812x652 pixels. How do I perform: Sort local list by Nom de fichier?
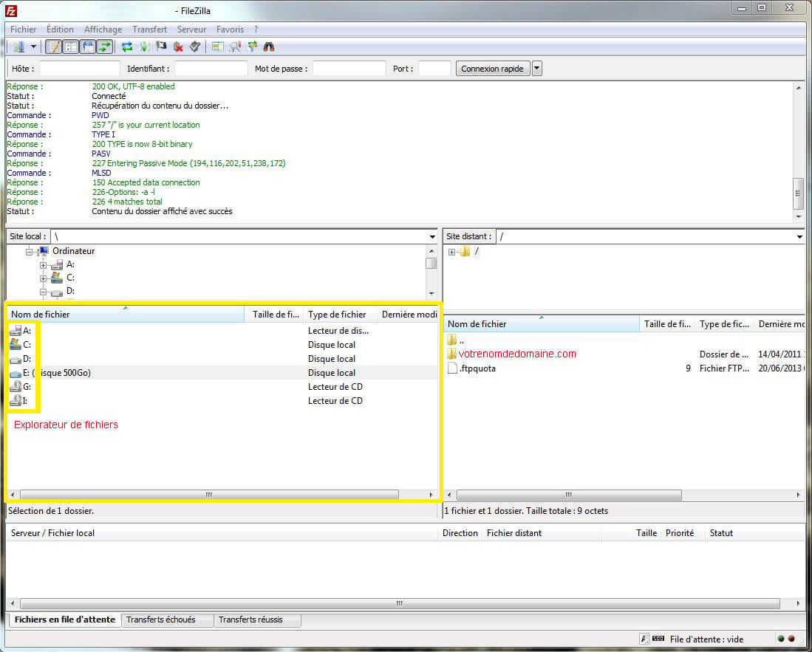(x=126, y=314)
